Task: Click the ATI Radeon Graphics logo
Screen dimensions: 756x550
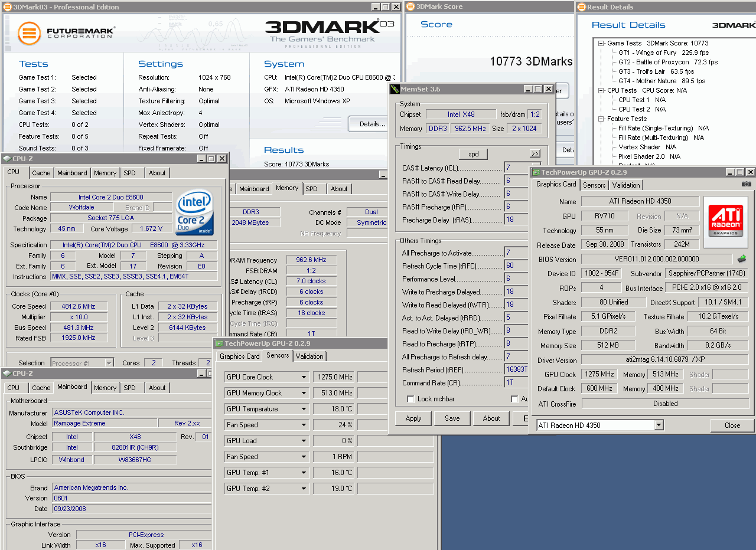Action: pos(725,222)
